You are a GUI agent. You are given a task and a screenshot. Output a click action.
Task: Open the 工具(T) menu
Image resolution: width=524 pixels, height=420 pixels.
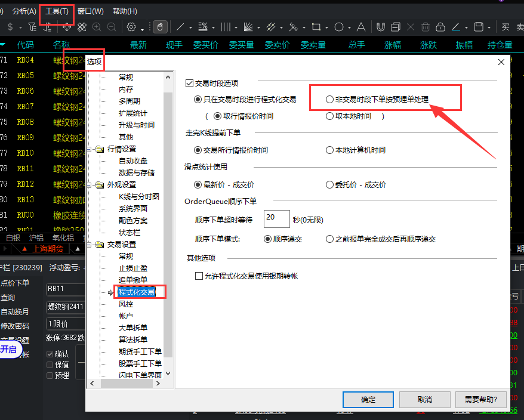[x=57, y=11]
